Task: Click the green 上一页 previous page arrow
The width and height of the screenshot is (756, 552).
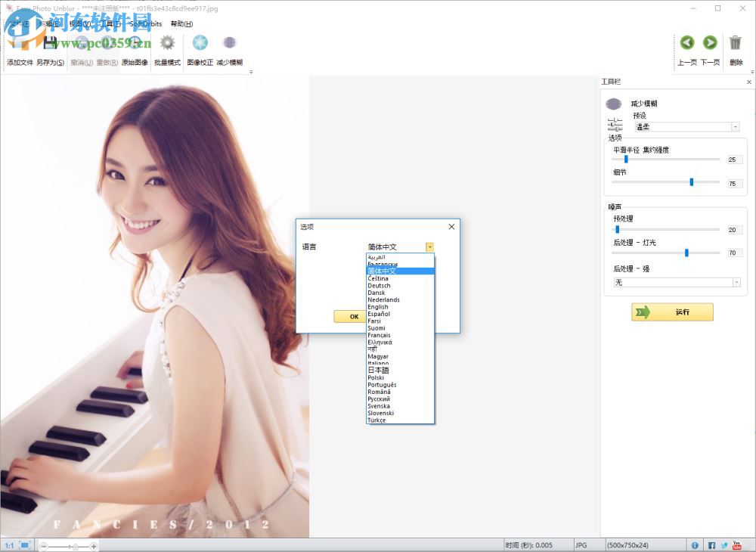Action: tap(686, 43)
